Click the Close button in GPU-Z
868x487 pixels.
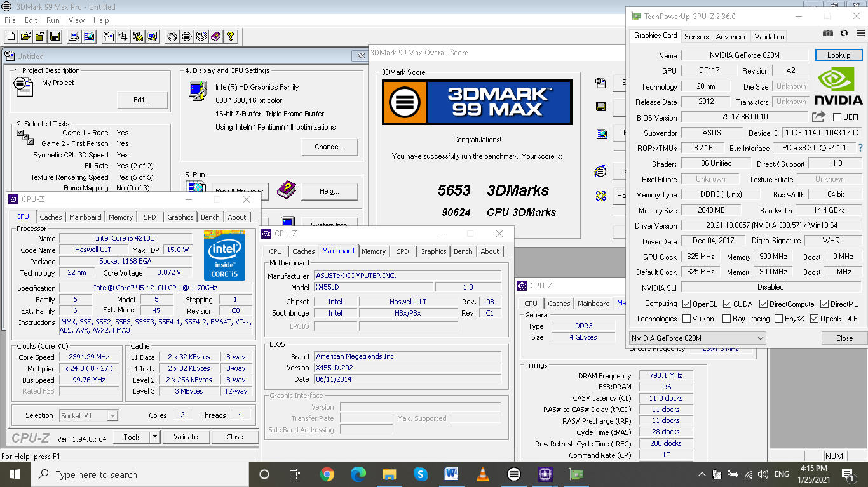(844, 338)
